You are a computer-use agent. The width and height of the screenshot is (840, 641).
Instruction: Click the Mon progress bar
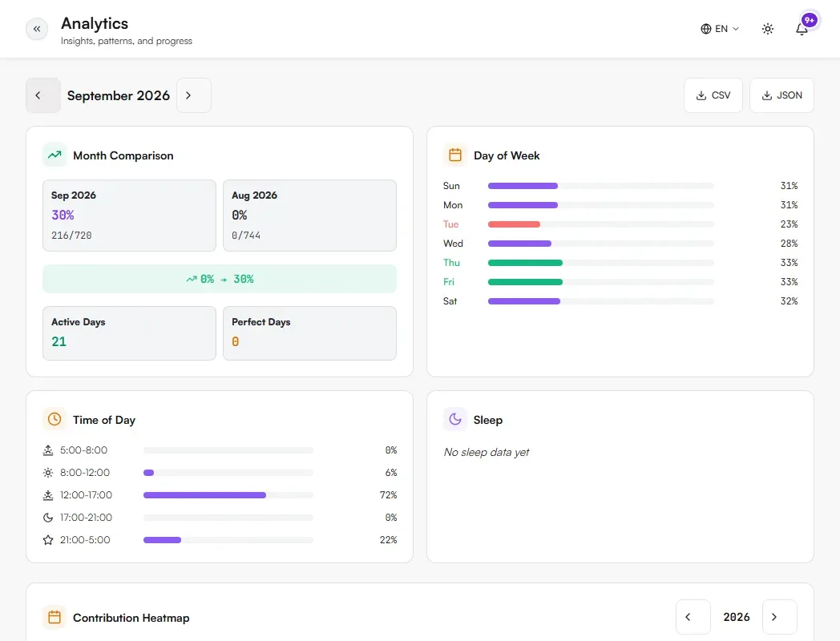coord(600,205)
